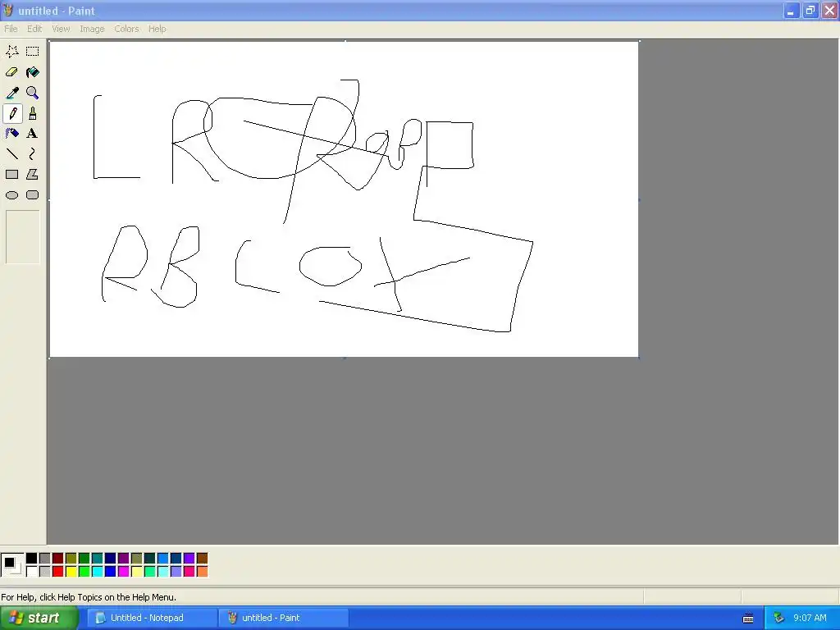Image resolution: width=840 pixels, height=630 pixels.
Task: Pick the Fill With Color bucket tool
Action: [x=33, y=72]
